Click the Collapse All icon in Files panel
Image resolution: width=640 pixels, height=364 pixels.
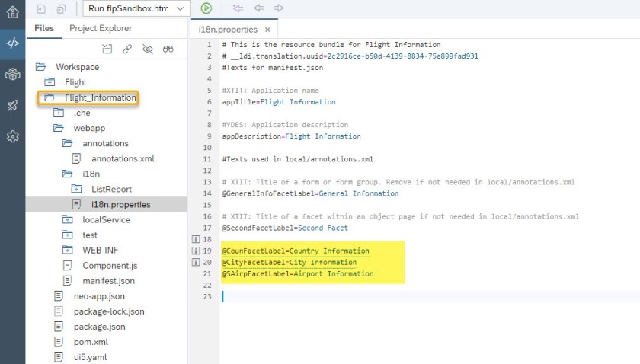click(107, 49)
